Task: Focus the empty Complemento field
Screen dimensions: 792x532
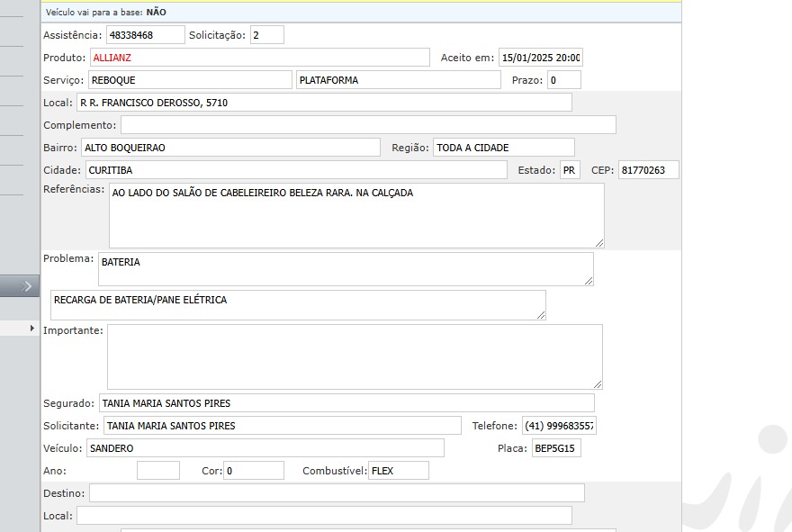Action: tap(367, 125)
